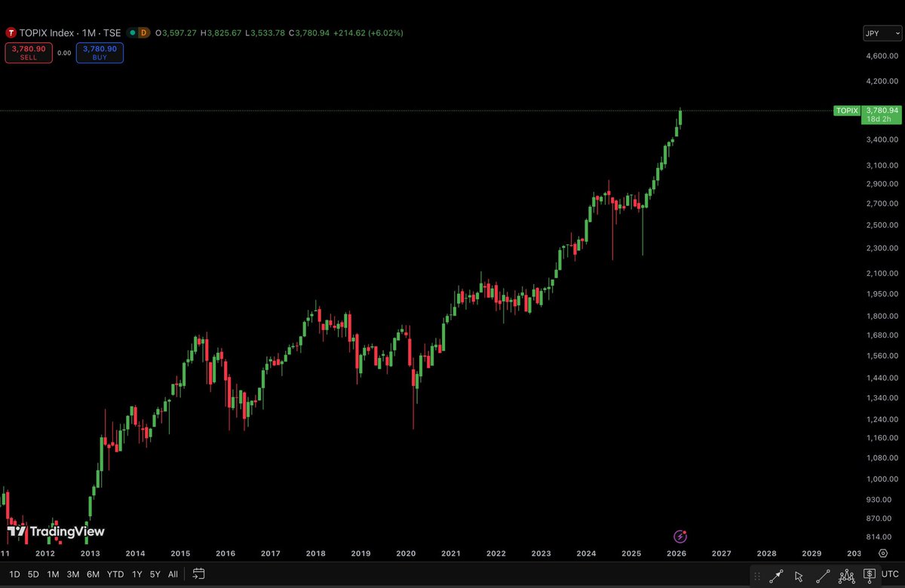Viewport: 905px width, 588px height.
Task: Click the TradingView logo
Action: point(55,531)
